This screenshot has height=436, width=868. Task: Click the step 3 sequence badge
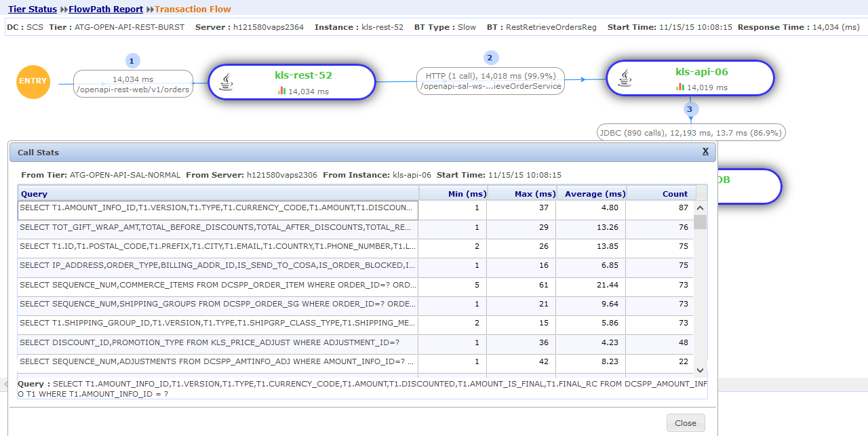(690, 108)
